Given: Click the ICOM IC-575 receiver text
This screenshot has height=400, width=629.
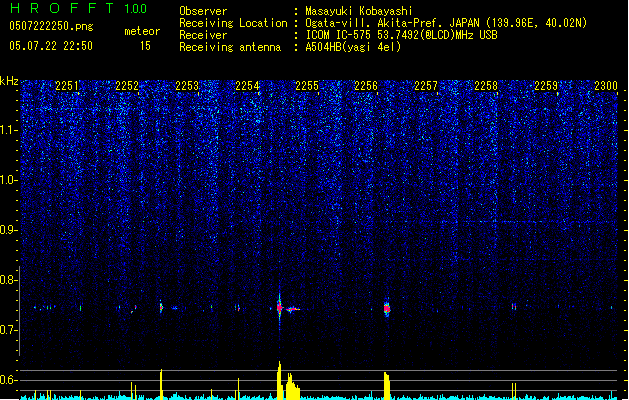Looking at the screenshot, I should click(x=401, y=35).
